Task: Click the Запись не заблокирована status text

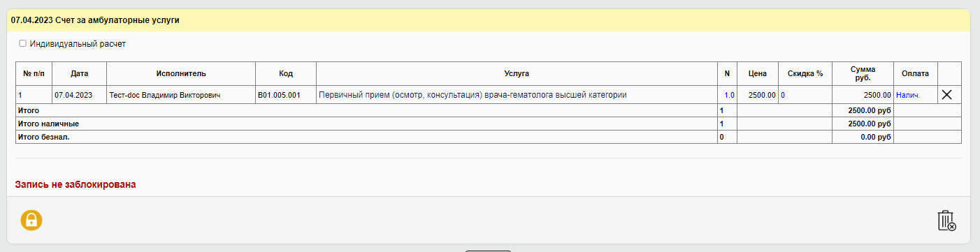Action: pos(75,185)
